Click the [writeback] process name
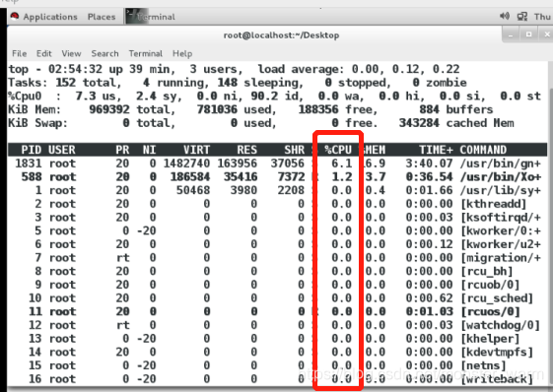 click(497, 379)
